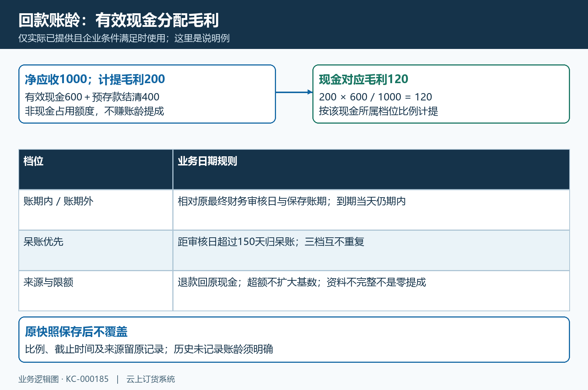Viewport: 588px width, 390px height.
Task: Click line 有效现金600＋预存款结清400
Action: click(92, 97)
